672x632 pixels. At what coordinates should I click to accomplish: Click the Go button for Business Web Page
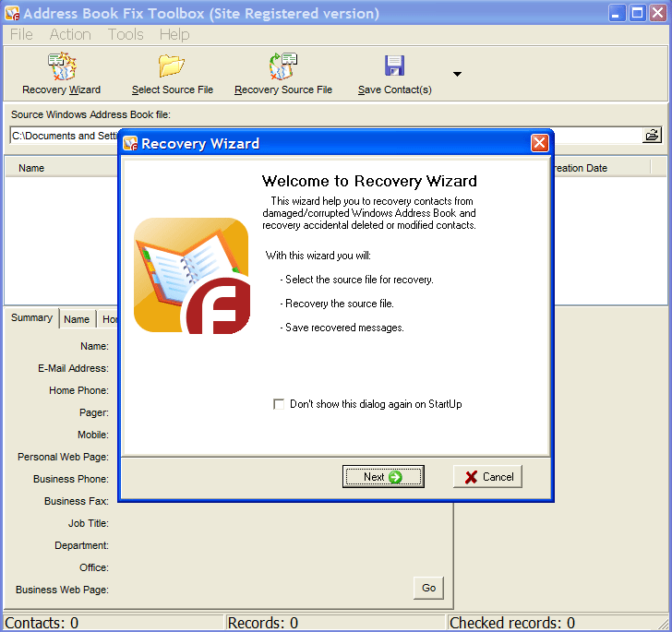(x=428, y=588)
